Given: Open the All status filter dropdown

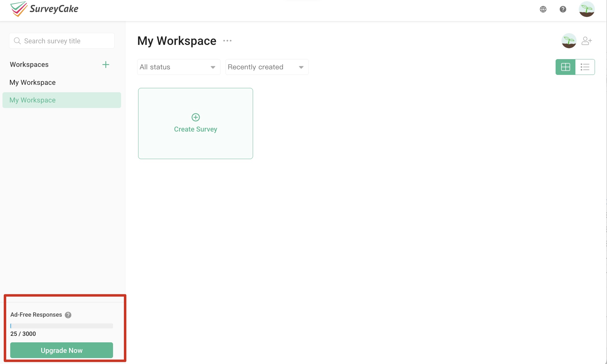Looking at the screenshot, I should (178, 67).
